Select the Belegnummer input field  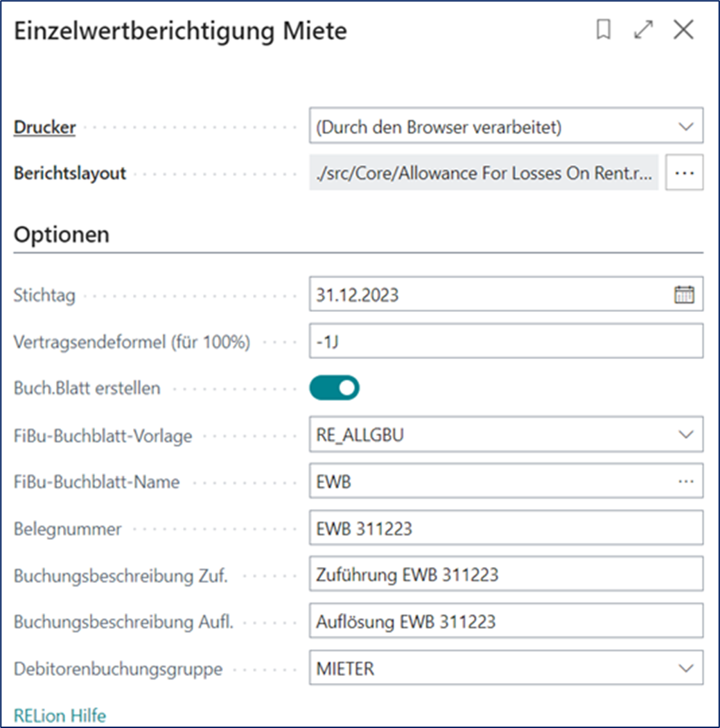pyautogui.click(x=506, y=528)
